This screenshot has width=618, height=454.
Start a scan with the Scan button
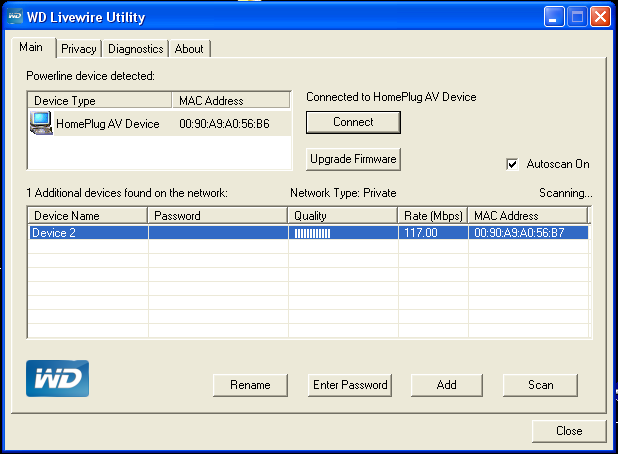click(540, 385)
